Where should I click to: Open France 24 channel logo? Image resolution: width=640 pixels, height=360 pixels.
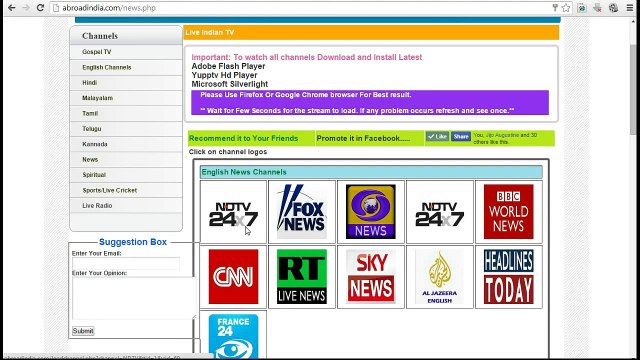[x=233, y=335]
